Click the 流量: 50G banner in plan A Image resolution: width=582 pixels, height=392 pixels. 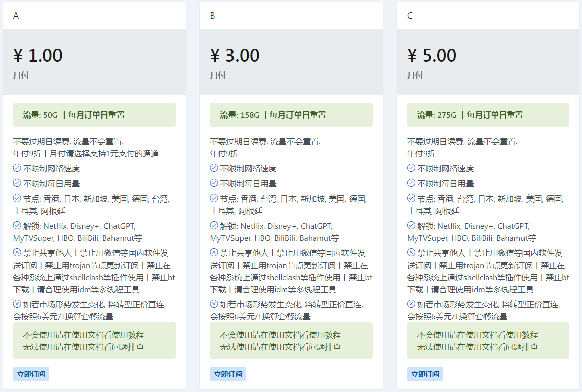tap(94, 115)
